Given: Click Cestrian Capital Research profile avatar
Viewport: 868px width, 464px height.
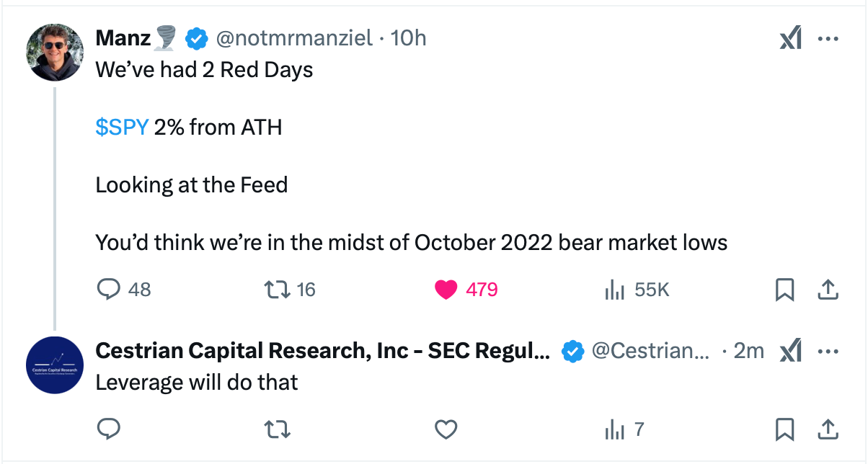Looking at the screenshot, I should 54,365.
